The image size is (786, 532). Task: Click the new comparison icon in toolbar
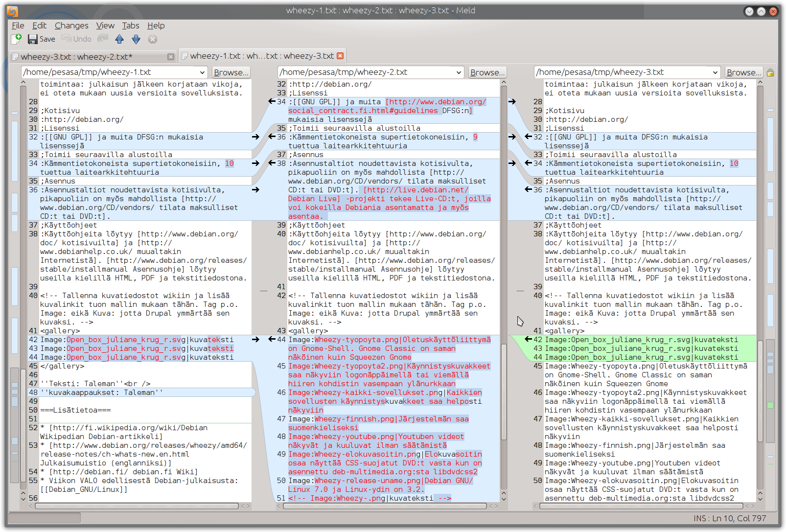click(x=17, y=39)
